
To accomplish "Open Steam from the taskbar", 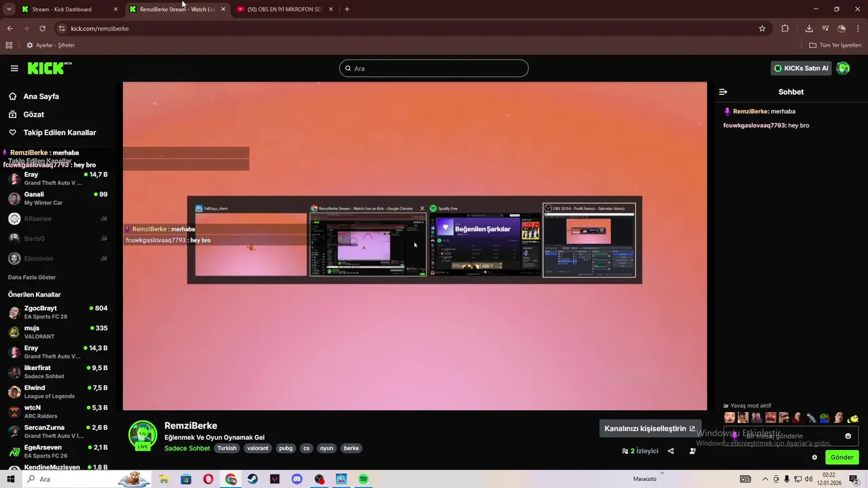I will (252, 479).
